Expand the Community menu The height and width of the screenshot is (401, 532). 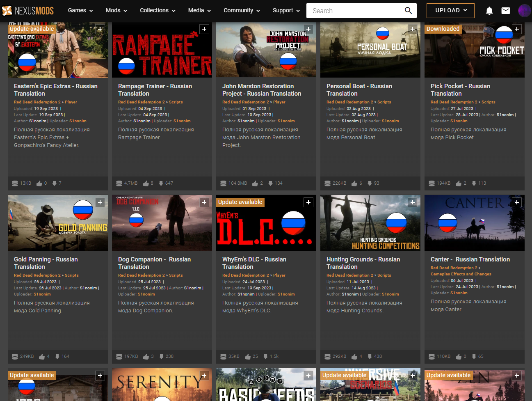(x=242, y=11)
